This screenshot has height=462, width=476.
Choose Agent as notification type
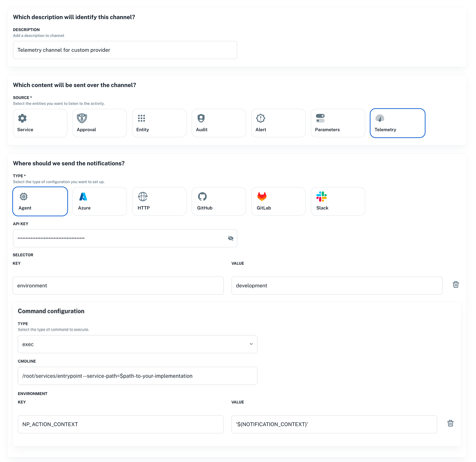click(40, 201)
